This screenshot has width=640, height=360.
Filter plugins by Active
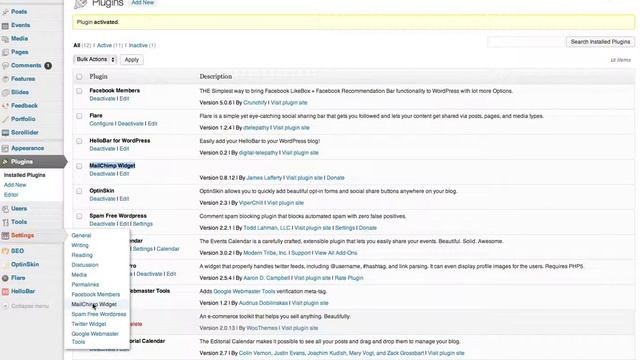(x=104, y=45)
